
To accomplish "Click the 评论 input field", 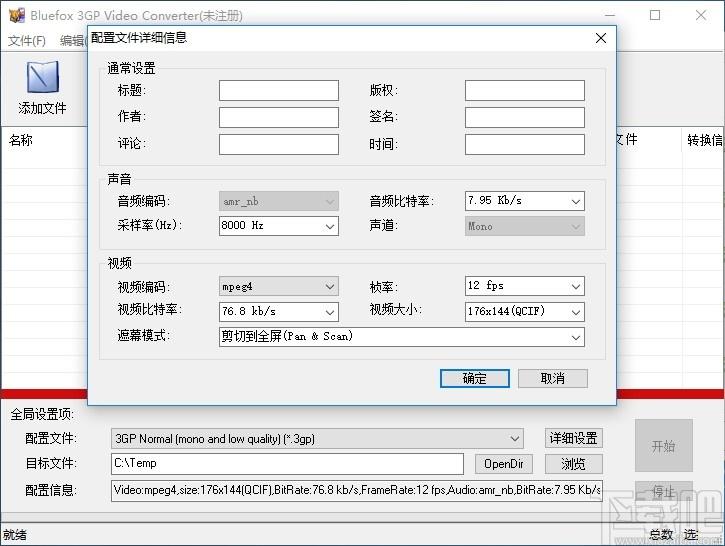I will (279, 144).
